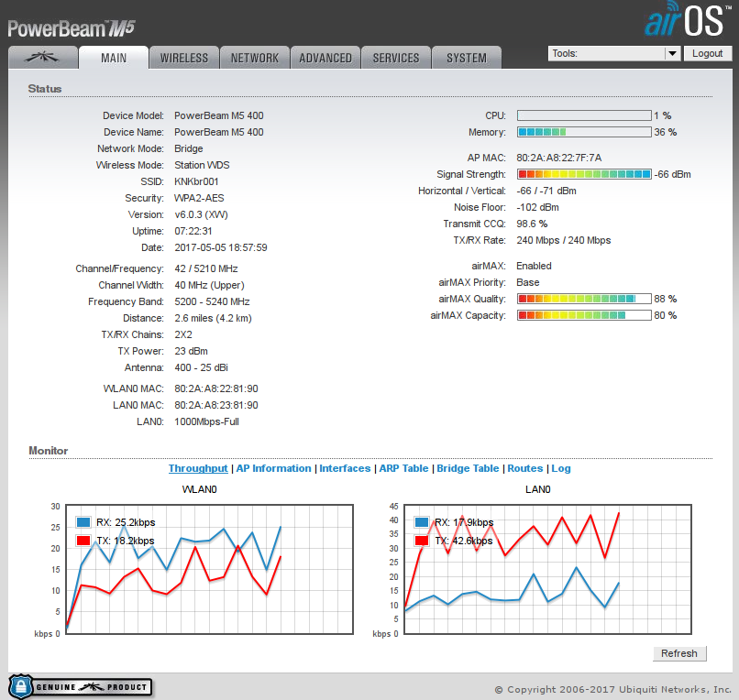
Task: Click the Refresh button
Action: [679, 653]
